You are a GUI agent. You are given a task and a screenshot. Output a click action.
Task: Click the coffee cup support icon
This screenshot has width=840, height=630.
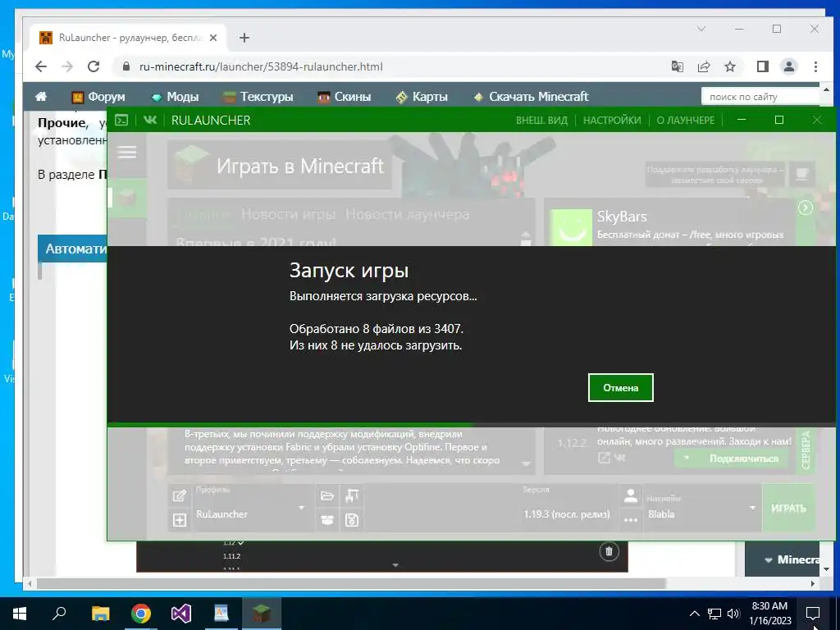(x=802, y=174)
